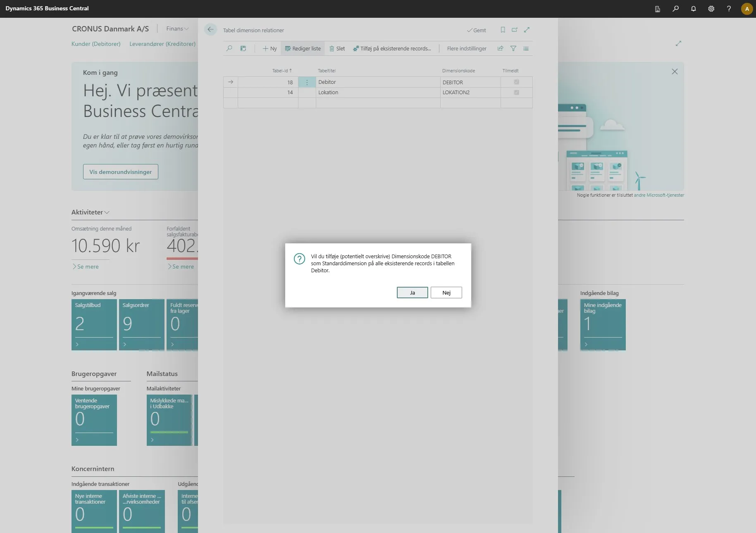Image resolution: width=756 pixels, height=533 pixels.
Task: Select Dimensionskode cell DEBITOR
Action: click(470, 82)
